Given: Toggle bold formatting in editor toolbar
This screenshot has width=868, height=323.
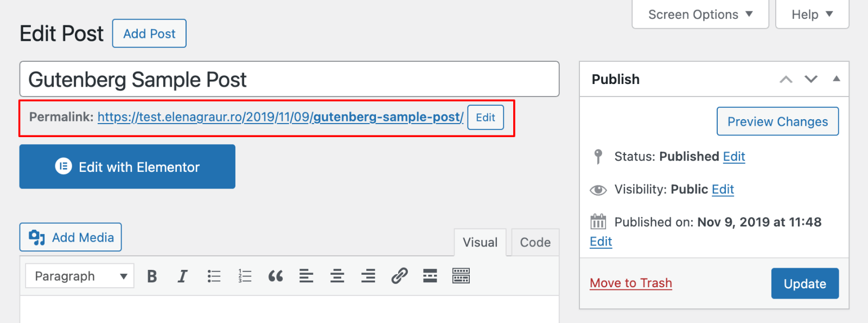Looking at the screenshot, I should (152, 276).
